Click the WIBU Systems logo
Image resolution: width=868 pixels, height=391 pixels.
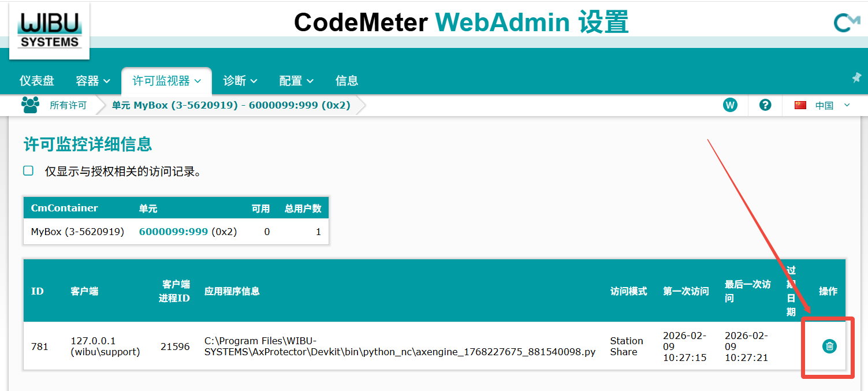(x=50, y=31)
